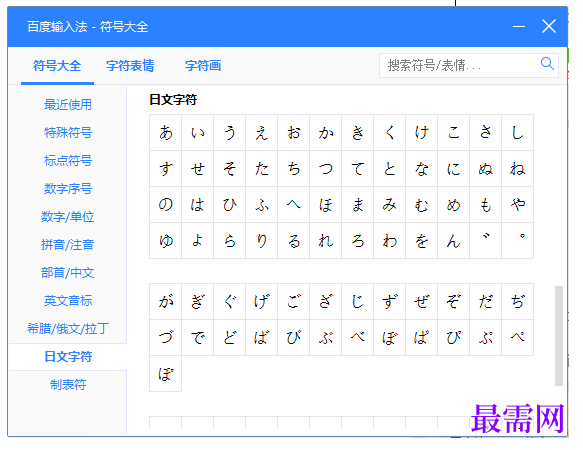Insert the voiced ど character
583x450 pixels.
click(x=229, y=337)
